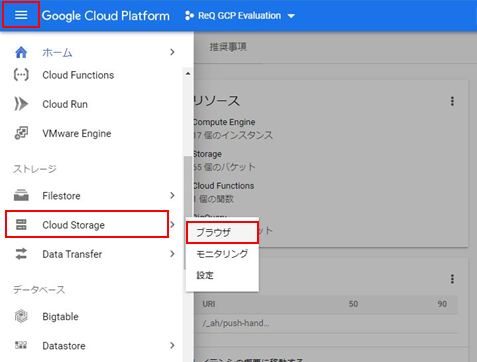
Task: Expand the Data Transfer submenu chevron
Action: click(172, 254)
